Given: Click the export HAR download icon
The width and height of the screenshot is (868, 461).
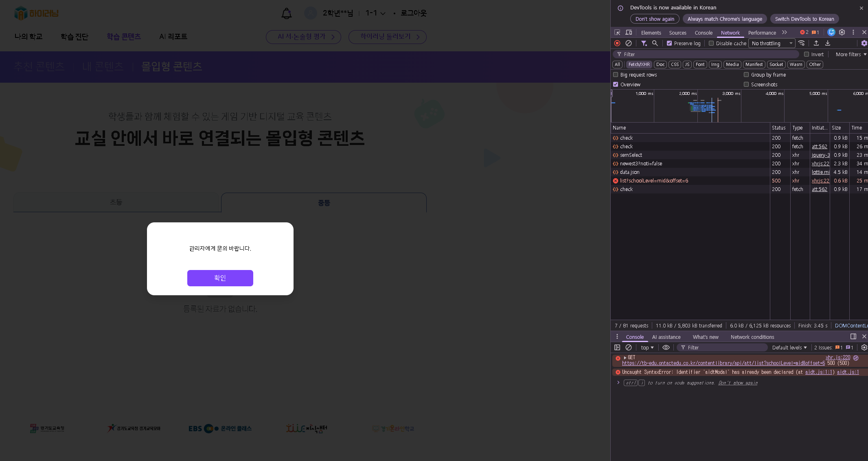Looking at the screenshot, I should pos(827,43).
